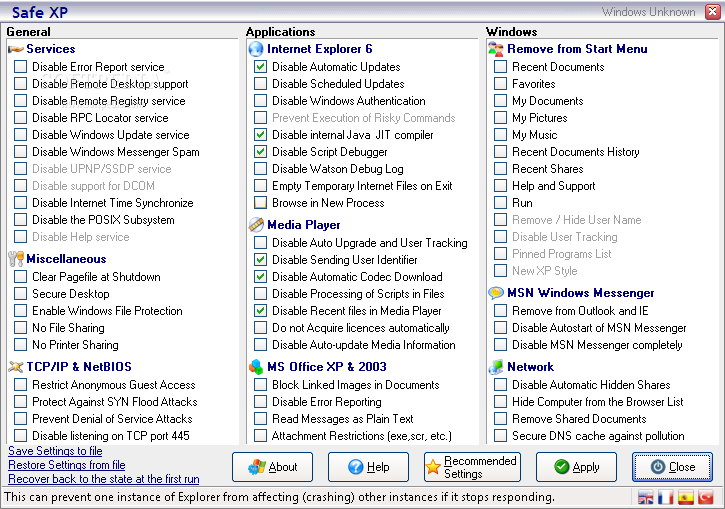This screenshot has width=725, height=509.
Task: Check Hide Computer from the Browser List
Action: pos(500,402)
